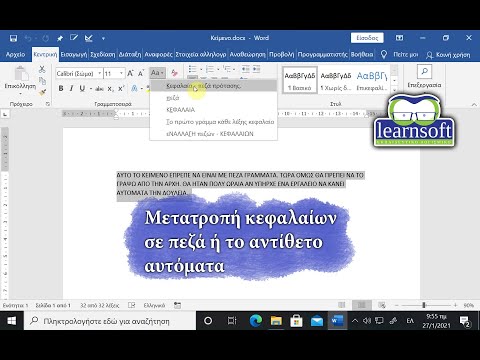The image size is (480, 360).
Task: Open the Βοήθεια help tab
Action: pos(362,54)
